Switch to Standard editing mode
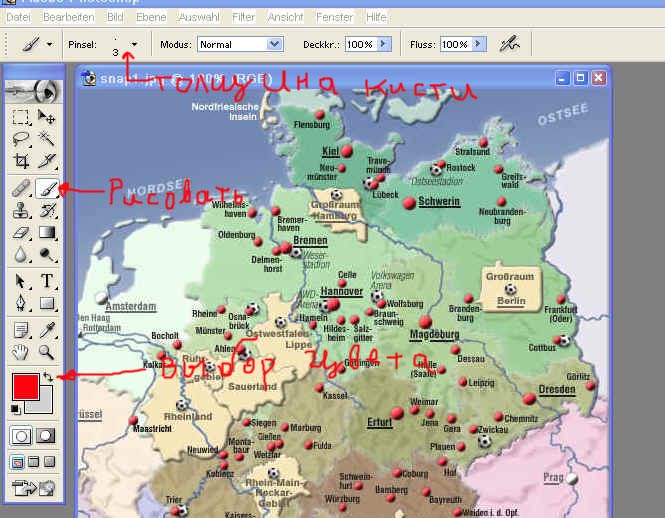The height and width of the screenshot is (518, 665). [x=21, y=436]
